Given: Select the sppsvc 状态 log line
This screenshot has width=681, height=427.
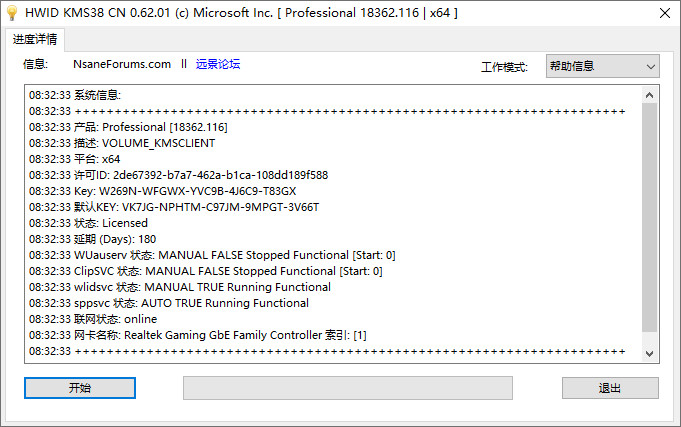Looking at the screenshot, I should (169, 303).
